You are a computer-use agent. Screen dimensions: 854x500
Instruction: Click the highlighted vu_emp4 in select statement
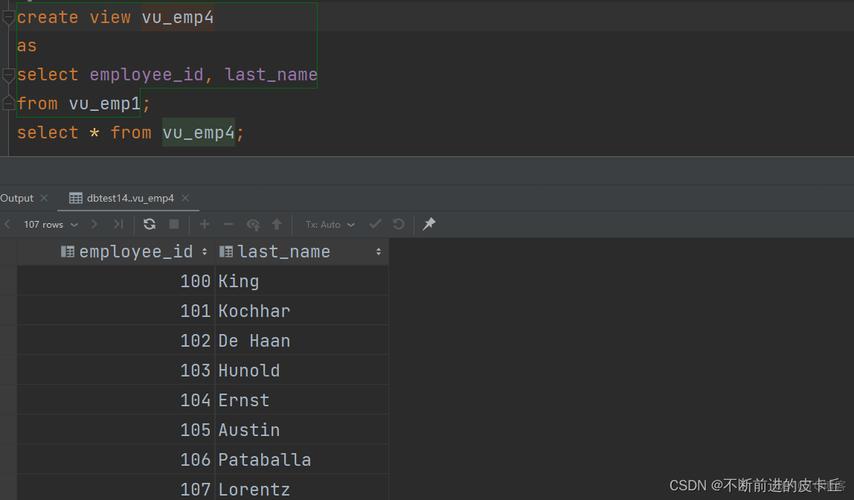(x=198, y=132)
